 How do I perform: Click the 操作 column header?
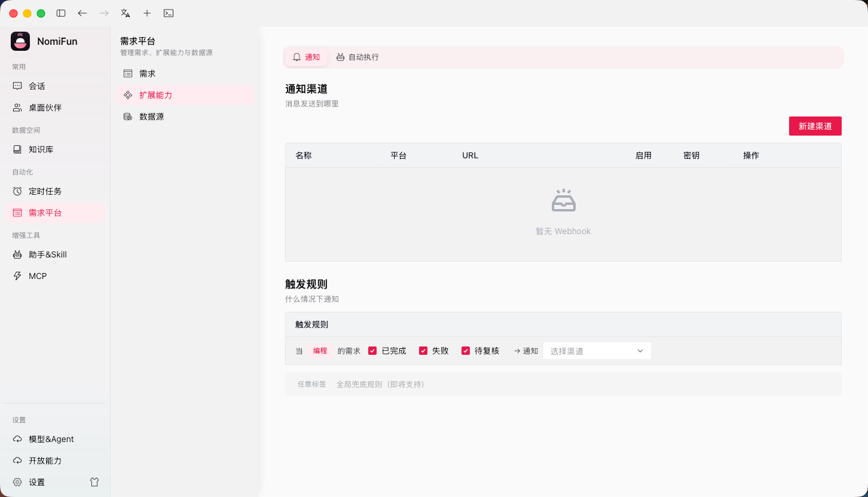751,155
